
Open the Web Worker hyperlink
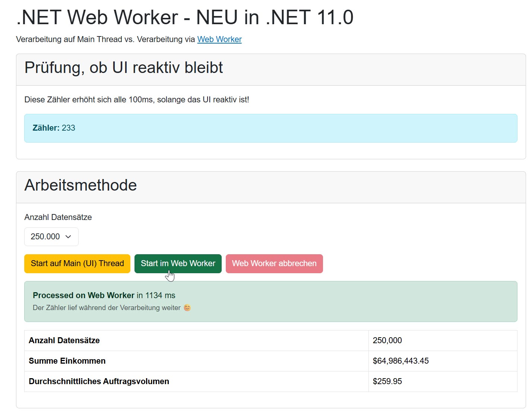219,39
